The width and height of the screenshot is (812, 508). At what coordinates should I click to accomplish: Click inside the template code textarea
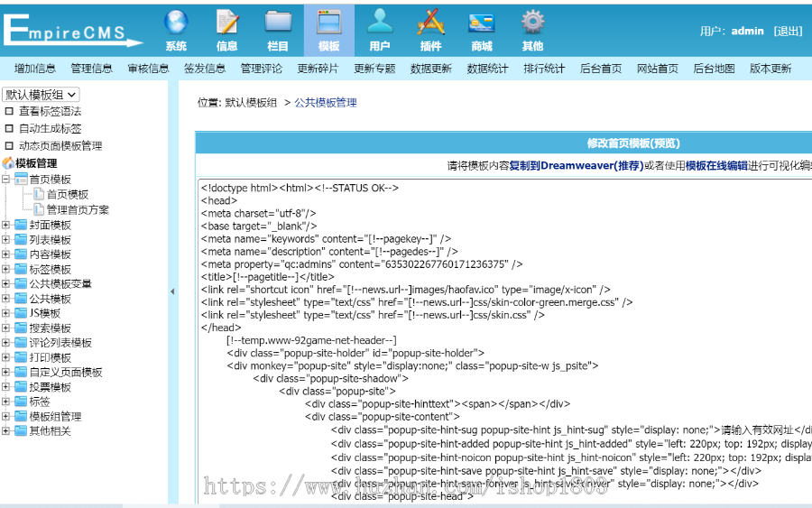click(x=504, y=342)
